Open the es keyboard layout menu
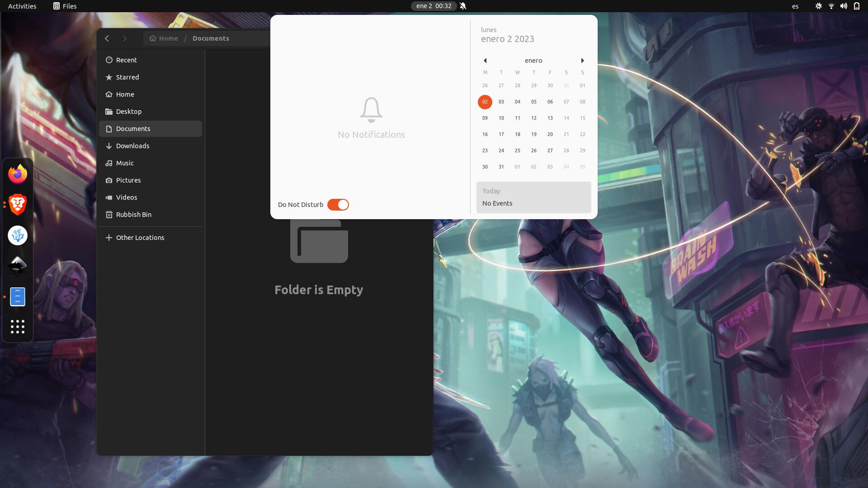 coord(795,6)
